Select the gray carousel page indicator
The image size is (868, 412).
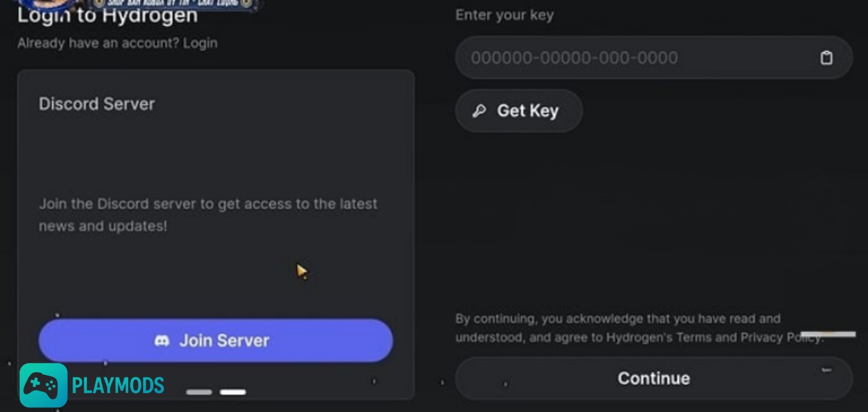[199, 392]
